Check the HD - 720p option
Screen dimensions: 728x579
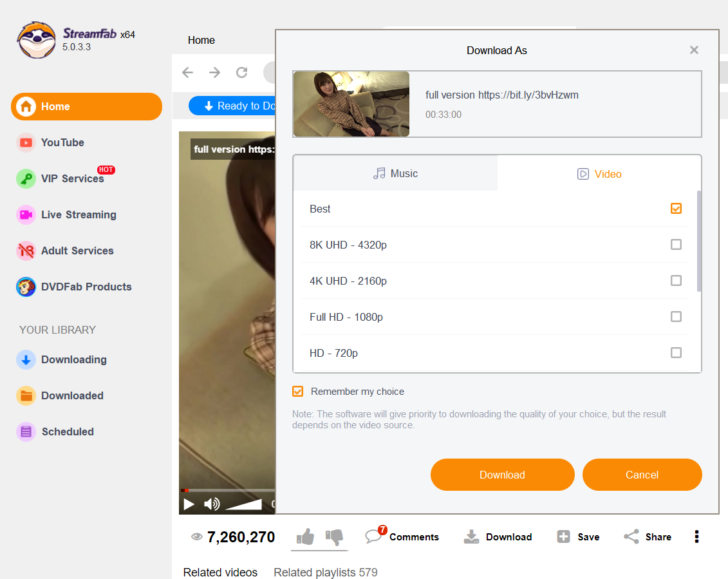(676, 353)
